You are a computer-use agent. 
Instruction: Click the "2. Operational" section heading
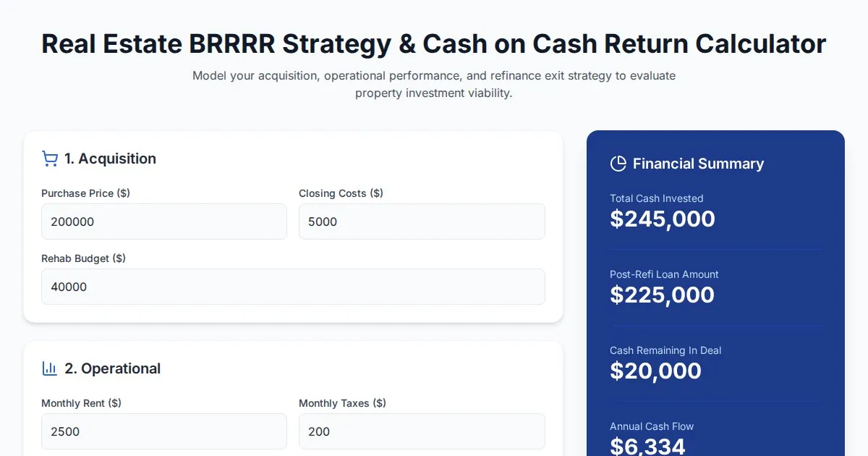pyautogui.click(x=112, y=368)
